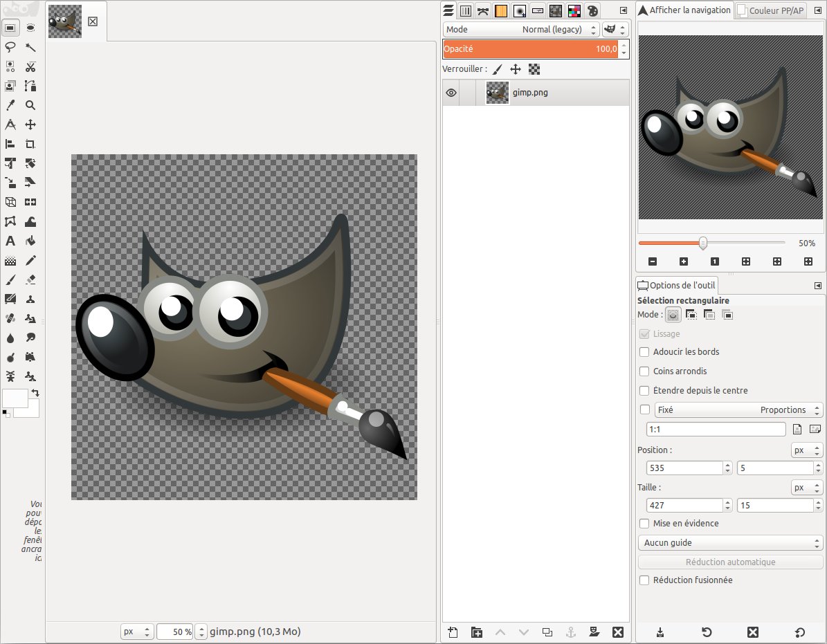Select the replace current selection mode
Image resolution: width=827 pixels, height=644 pixels.
tap(673, 315)
